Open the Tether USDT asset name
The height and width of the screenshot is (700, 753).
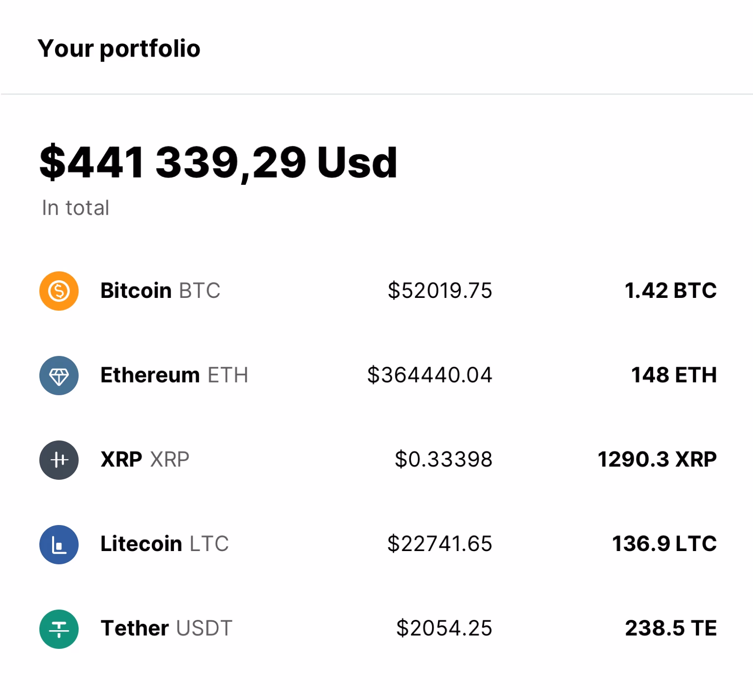coord(166,628)
